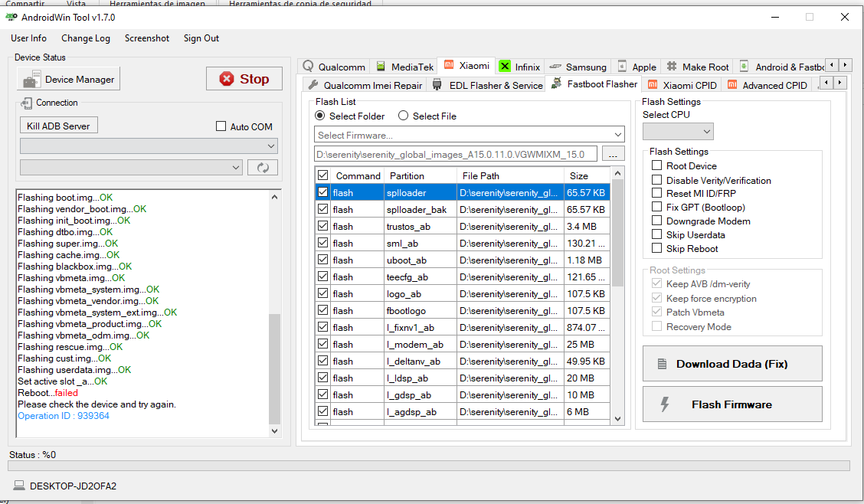Image resolution: width=864 pixels, height=504 pixels.
Task: Click the refresh ports icon button
Action: point(263,168)
